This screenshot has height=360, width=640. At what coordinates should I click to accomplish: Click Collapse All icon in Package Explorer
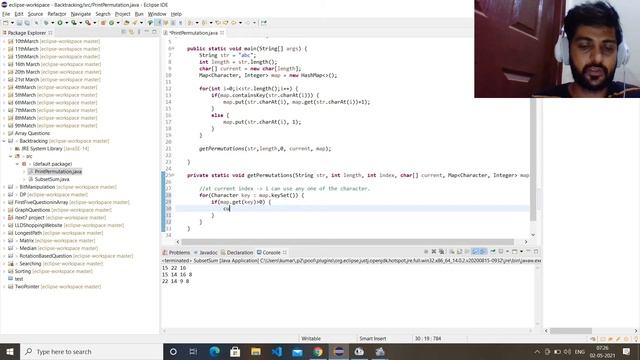tap(124, 32)
